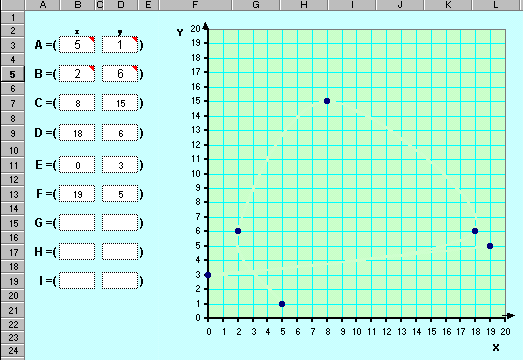Viewport: 523px width, 360px height.
Task: Click the B point x-value cell containing 2
Action: [x=77, y=74]
